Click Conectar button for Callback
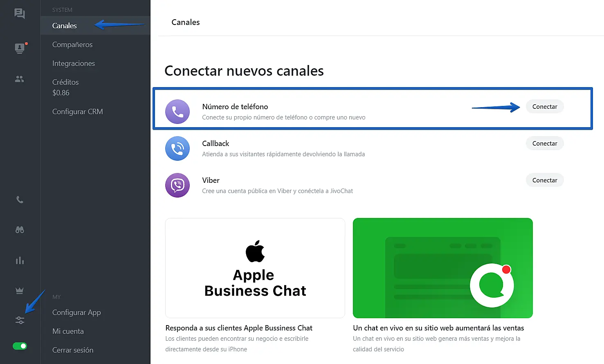 tap(544, 144)
